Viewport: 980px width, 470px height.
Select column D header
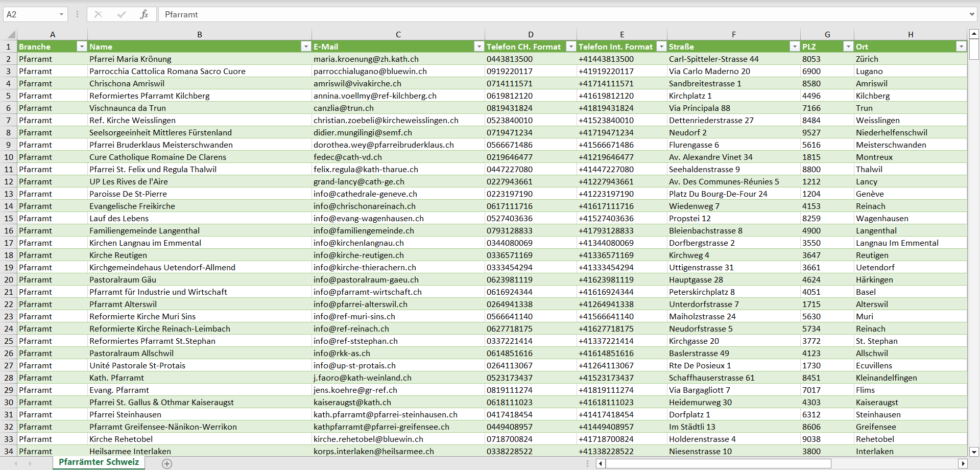[x=531, y=35]
